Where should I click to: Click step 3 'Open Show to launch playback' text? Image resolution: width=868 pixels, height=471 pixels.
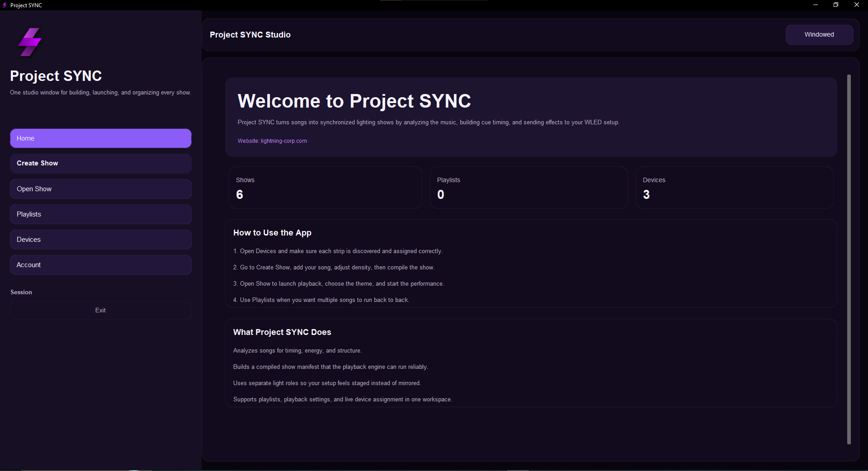[x=339, y=284]
